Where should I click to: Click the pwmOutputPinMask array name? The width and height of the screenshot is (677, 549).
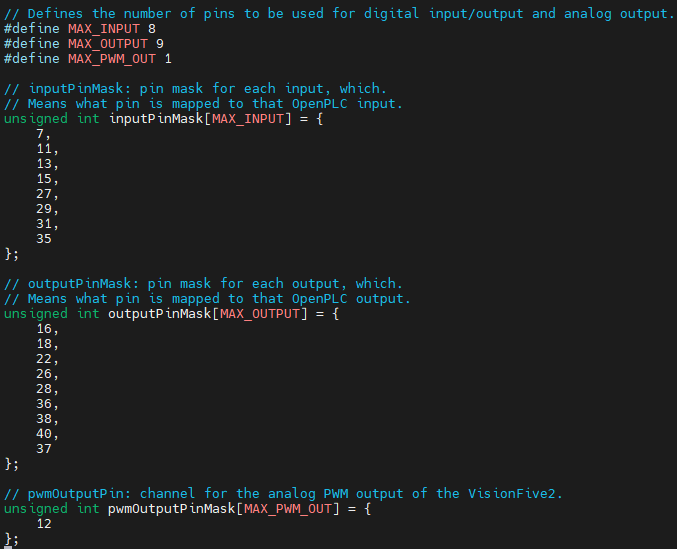coord(172,509)
